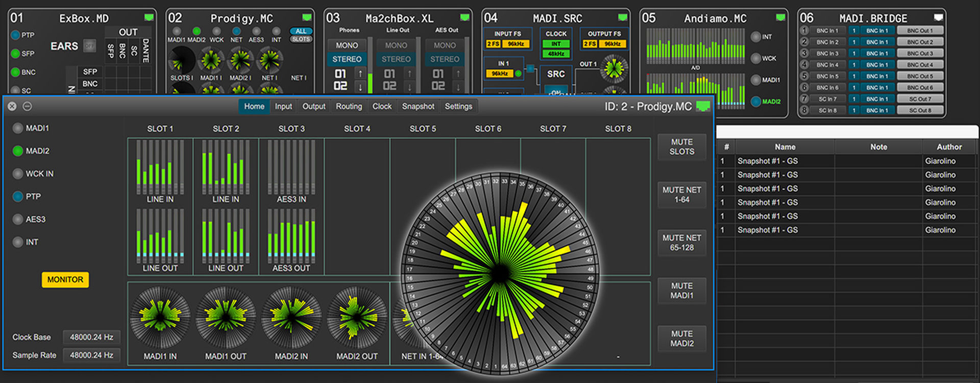Screen dimensions: 980x383
Task: Click channel 8 number icon in MADI.BRIDGE
Action: [x=804, y=110]
